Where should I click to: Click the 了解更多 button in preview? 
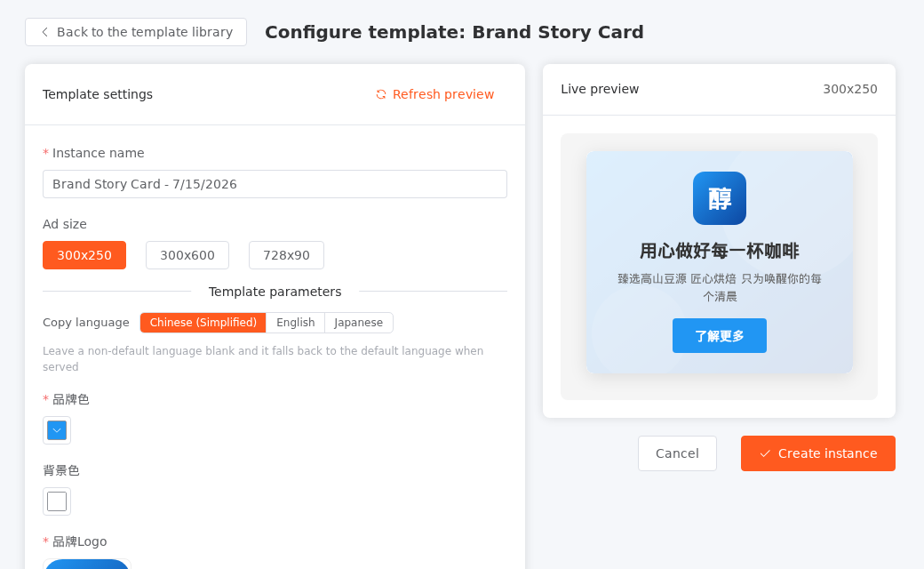click(719, 335)
